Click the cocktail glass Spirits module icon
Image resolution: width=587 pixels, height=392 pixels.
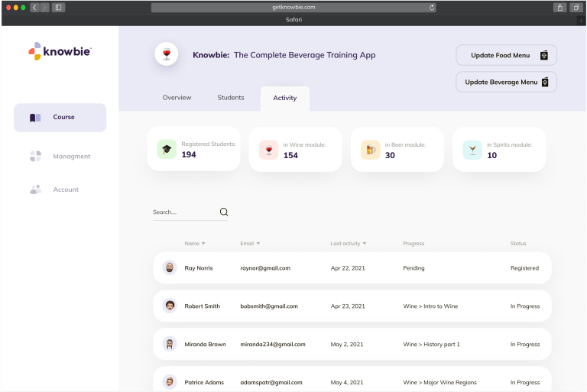472,150
